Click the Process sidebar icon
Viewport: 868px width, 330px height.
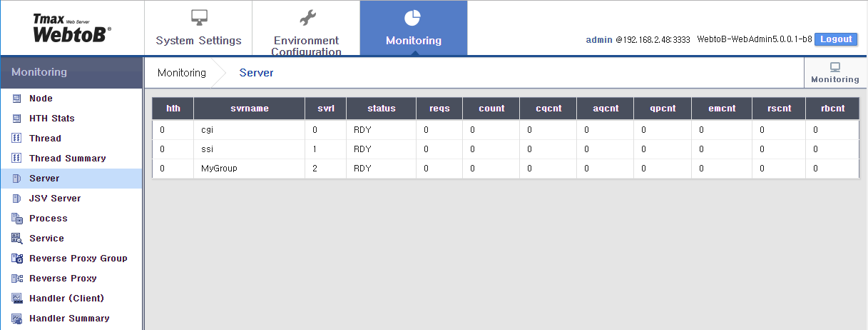[x=17, y=219]
